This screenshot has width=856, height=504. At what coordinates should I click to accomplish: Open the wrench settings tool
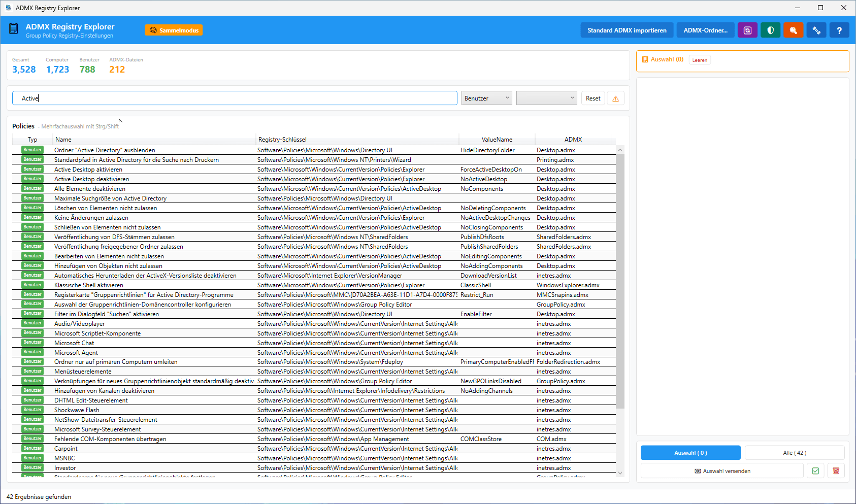tap(816, 30)
